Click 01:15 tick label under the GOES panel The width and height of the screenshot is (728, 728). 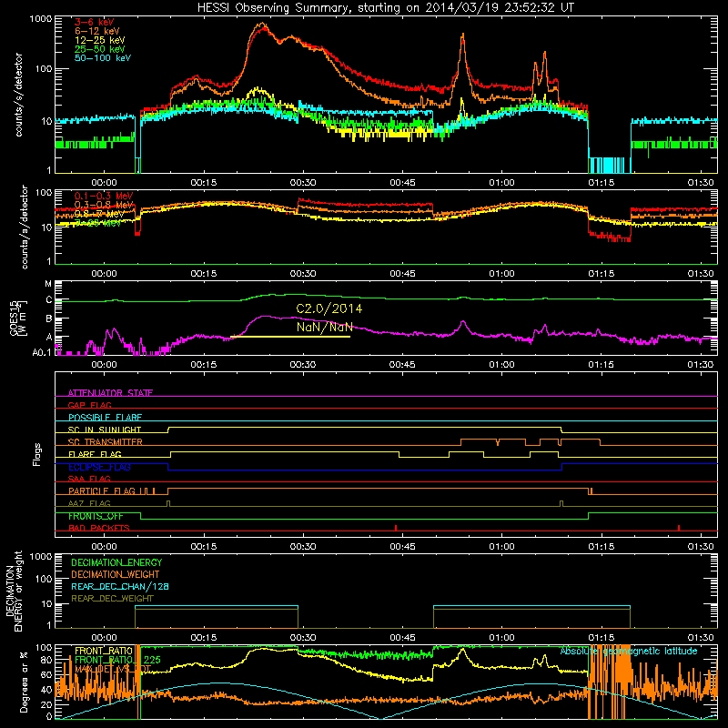click(x=601, y=365)
